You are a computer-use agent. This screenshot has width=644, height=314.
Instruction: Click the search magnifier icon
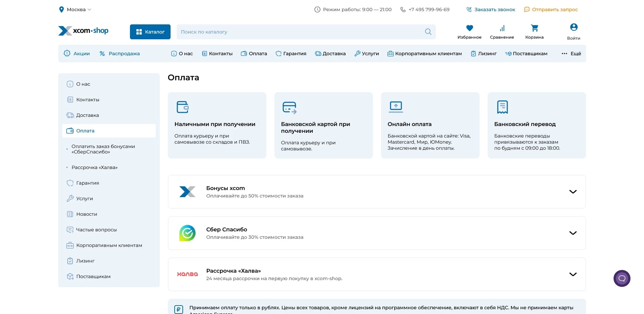(x=428, y=32)
